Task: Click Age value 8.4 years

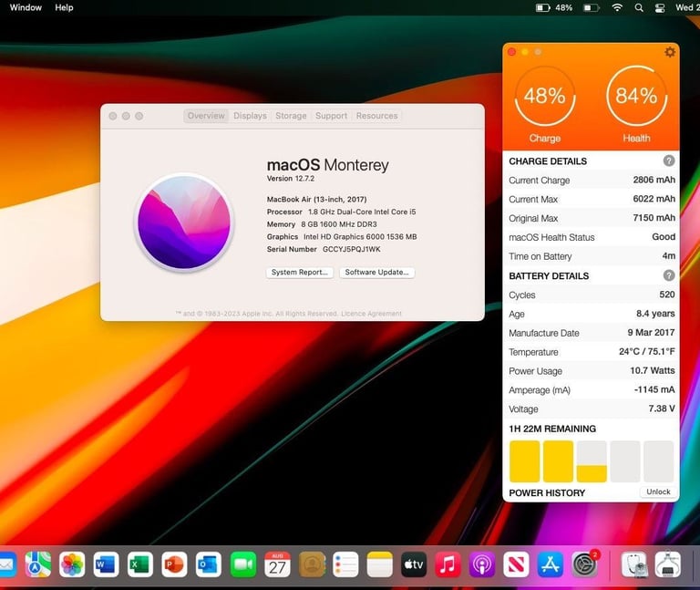Action: click(655, 314)
